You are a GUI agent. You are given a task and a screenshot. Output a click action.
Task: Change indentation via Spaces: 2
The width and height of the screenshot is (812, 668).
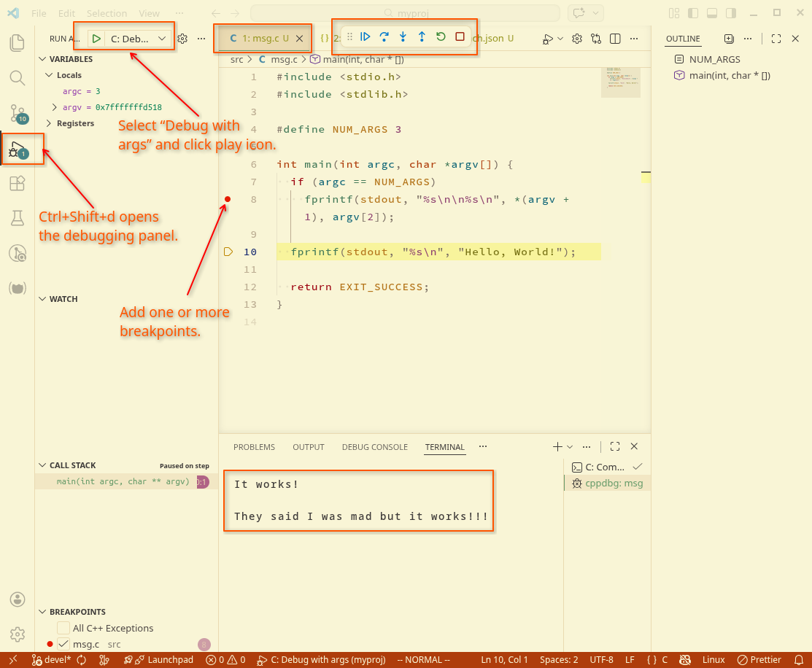559,660
